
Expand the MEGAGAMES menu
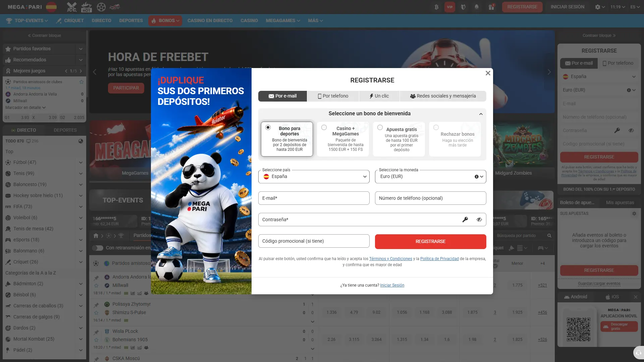click(283, 21)
